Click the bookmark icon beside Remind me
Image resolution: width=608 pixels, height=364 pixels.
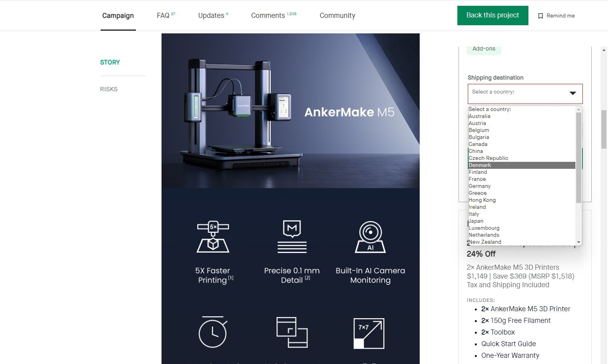540,16
